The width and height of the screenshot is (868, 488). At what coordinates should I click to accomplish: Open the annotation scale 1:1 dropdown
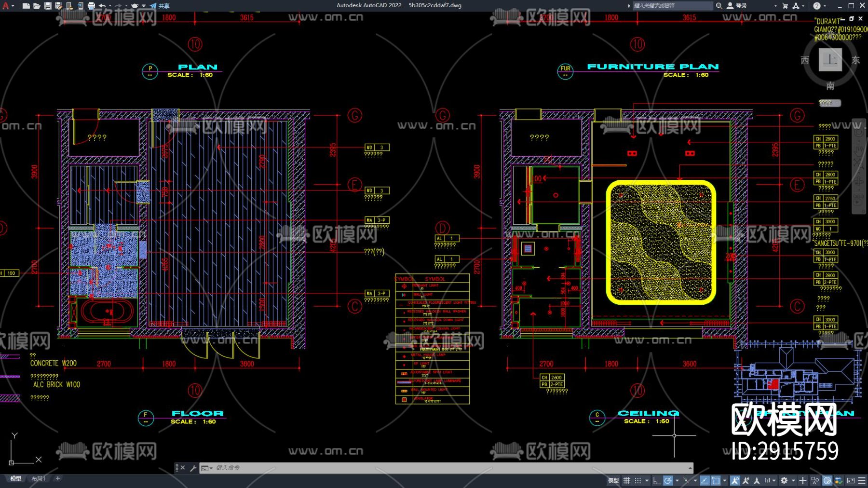point(770,480)
